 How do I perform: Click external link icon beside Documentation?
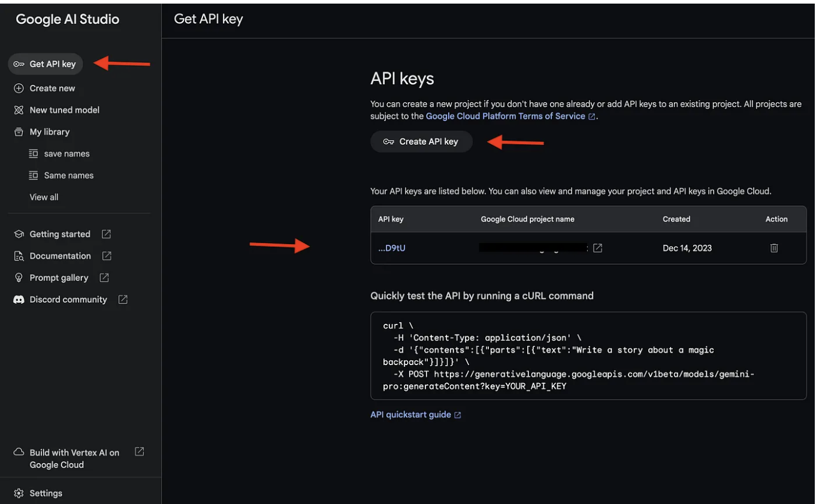[x=107, y=256]
